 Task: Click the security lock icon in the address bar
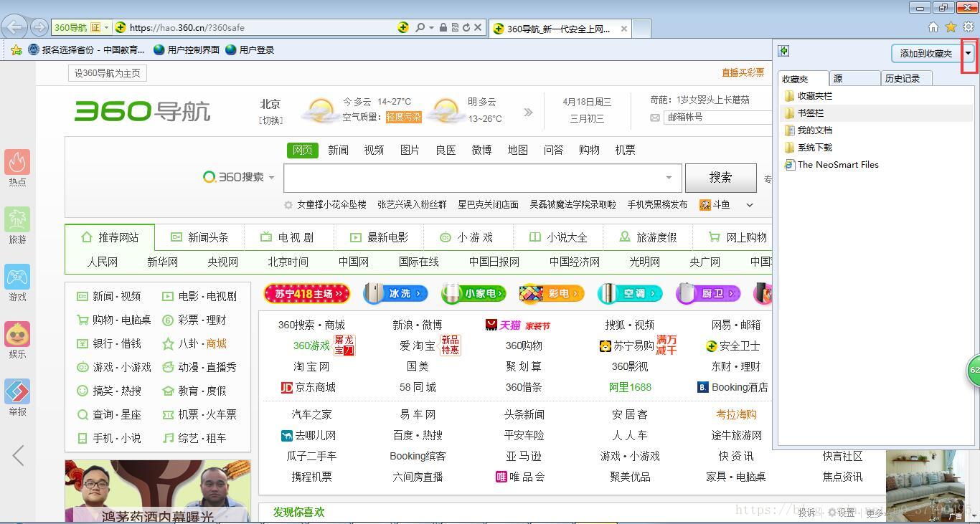[443, 27]
